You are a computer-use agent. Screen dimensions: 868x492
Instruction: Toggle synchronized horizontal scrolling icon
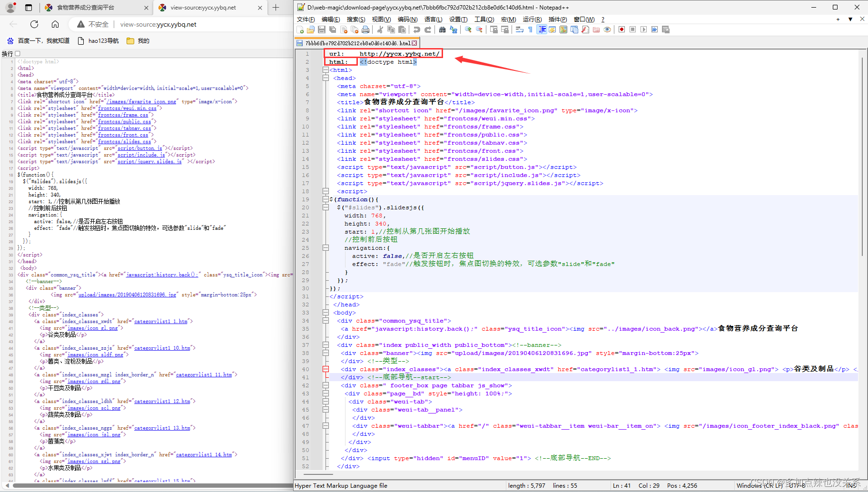coord(505,30)
